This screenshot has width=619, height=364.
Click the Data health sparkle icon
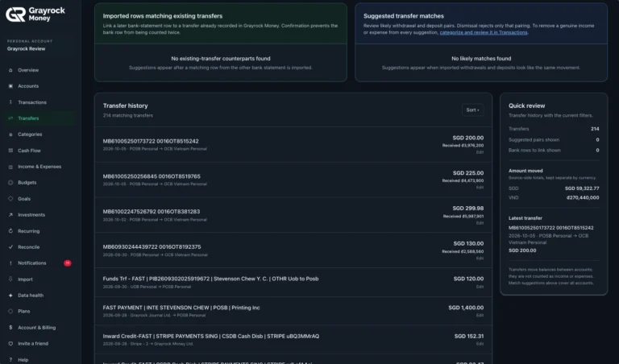(10, 296)
